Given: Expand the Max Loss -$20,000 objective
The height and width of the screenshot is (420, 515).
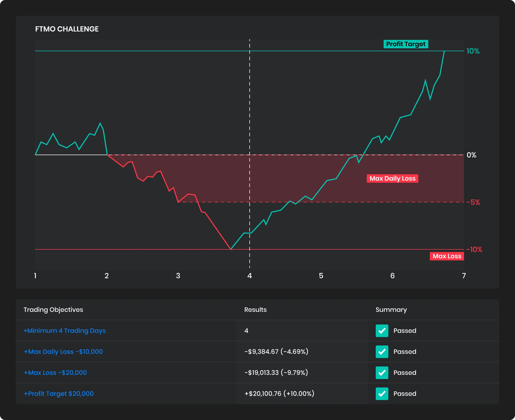Looking at the screenshot, I should (x=55, y=373).
